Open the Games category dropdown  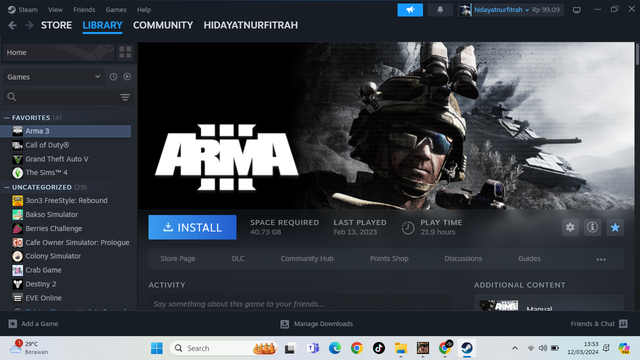[x=53, y=77]
